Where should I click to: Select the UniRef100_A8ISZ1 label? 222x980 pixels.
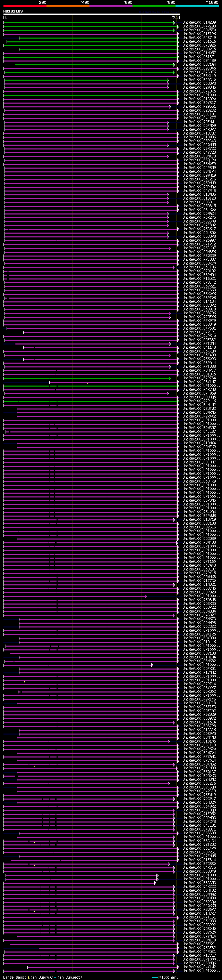coord(199,57)
